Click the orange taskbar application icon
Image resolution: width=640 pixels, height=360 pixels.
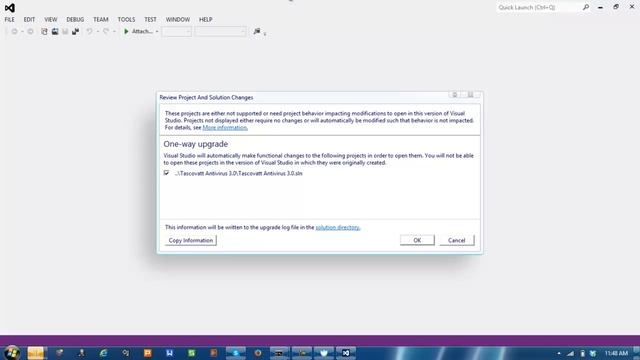tap(147, 353)
